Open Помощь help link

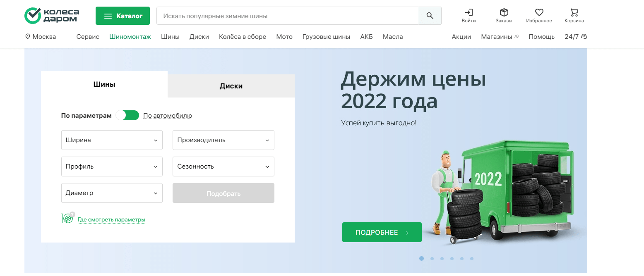tap(541, 36)
